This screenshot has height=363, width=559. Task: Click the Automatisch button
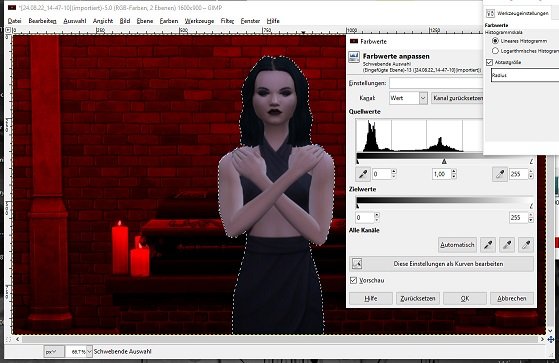(x=457, y=245)
